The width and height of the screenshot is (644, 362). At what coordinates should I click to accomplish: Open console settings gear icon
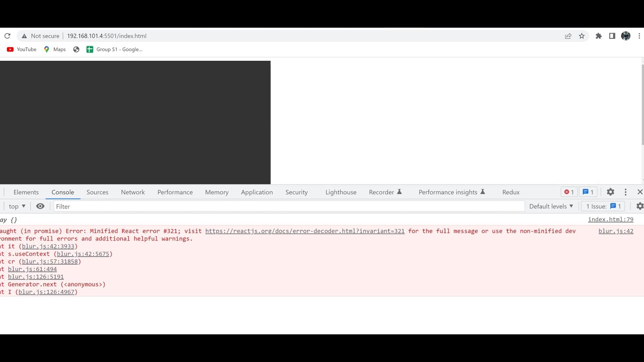coord(640,206)
